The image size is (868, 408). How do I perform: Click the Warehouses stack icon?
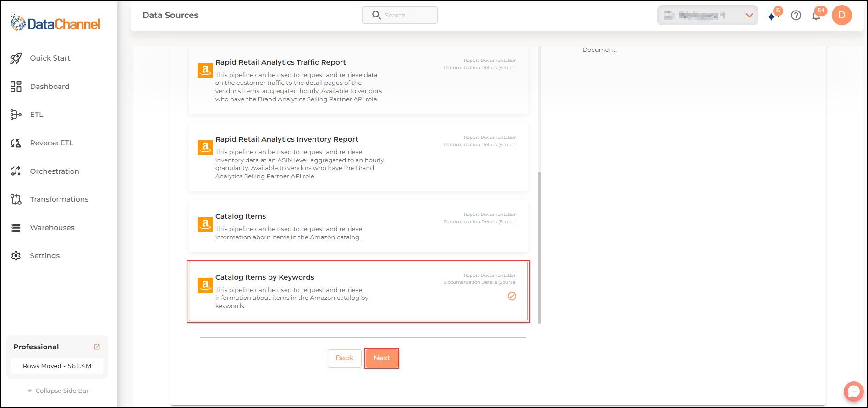point(16,228)
